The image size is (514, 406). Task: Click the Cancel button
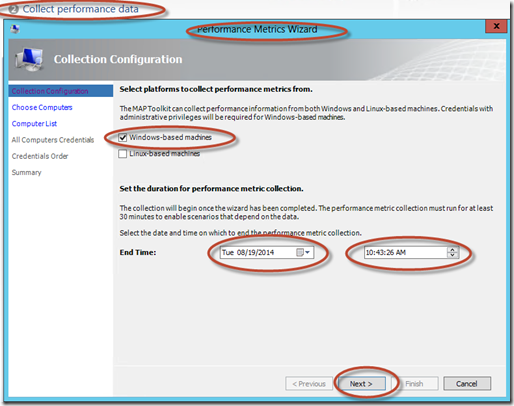(467, 384)
